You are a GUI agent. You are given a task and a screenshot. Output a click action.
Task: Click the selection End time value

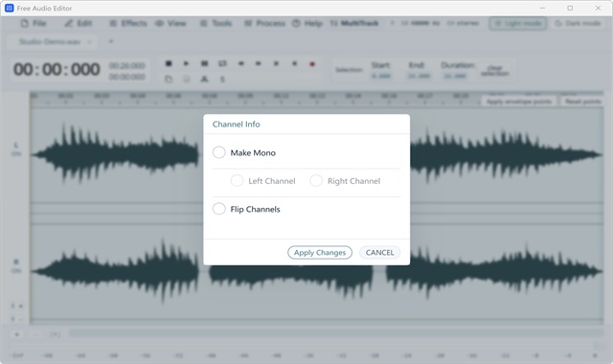point(420,76)
